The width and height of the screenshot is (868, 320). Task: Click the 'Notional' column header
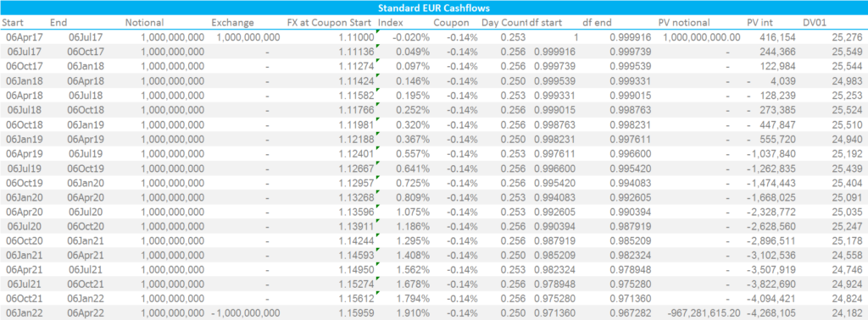pyautogui.click(x=144, y=23)
